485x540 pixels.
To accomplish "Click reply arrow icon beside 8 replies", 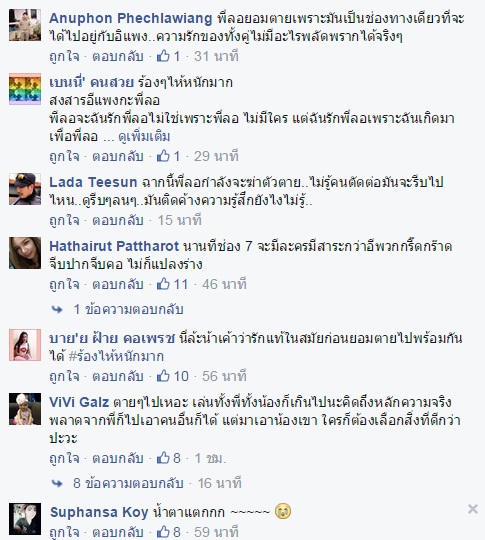I will pyautogui.click(x=57, y=484).
